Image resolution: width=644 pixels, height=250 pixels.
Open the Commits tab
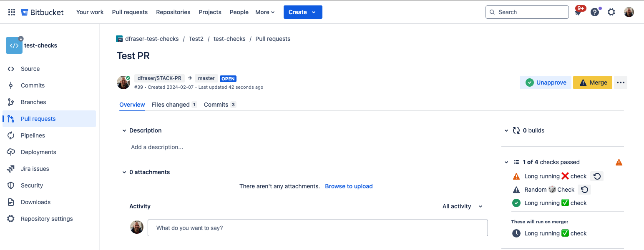215,104
